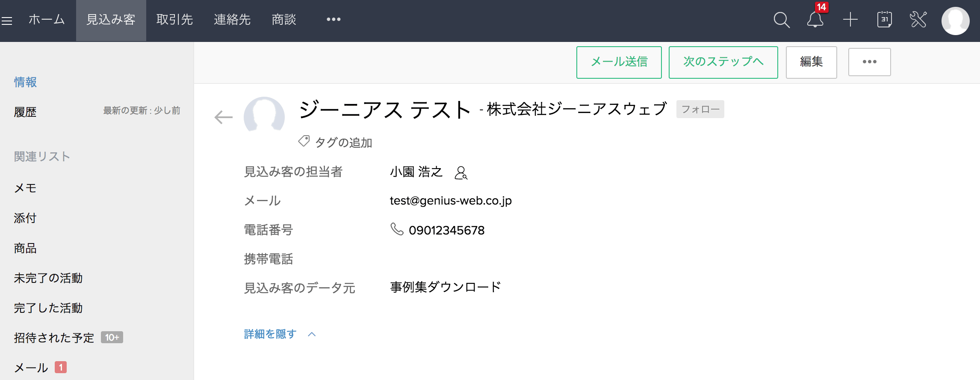Image resolution: width=980 pixels, height=380 pixels.
Task: Open the calendar icon
Action: point(884,20)
